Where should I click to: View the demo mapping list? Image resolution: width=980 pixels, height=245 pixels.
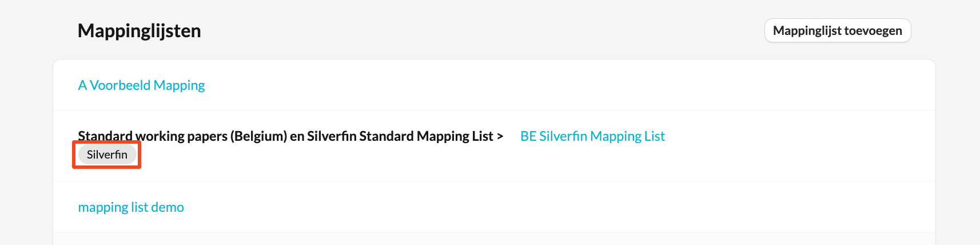pos(131,207)
